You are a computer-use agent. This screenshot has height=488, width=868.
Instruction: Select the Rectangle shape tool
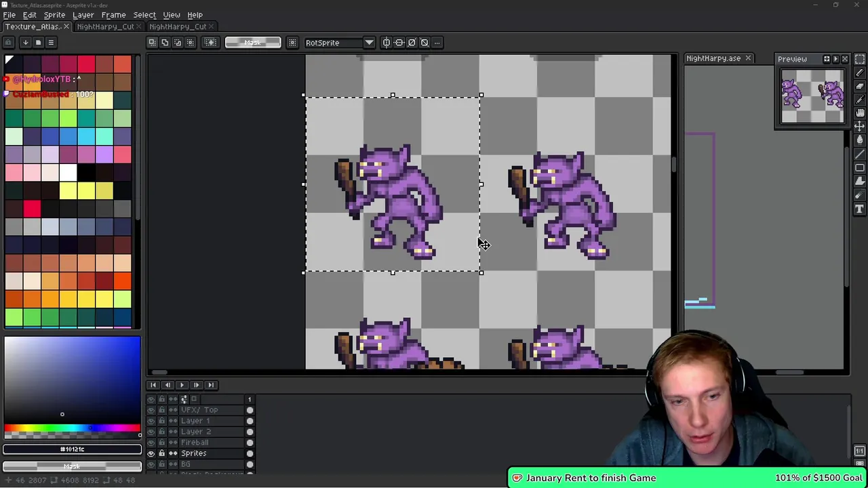(x=860, y=167)
